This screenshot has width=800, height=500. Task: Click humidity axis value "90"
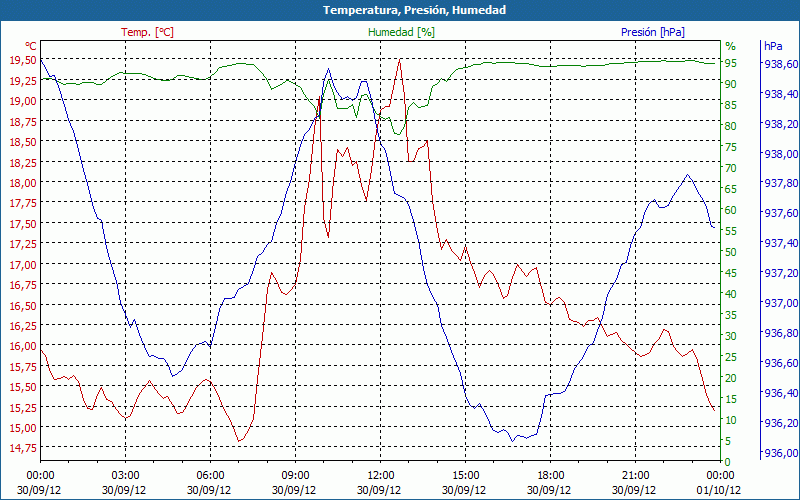(731, 84)
